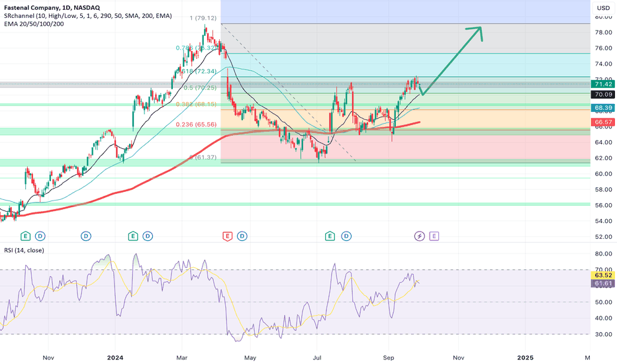617x364 pixels.
Task: Click the purple lightning event icon
Action: pyautogui.click(x=420, y=236)
